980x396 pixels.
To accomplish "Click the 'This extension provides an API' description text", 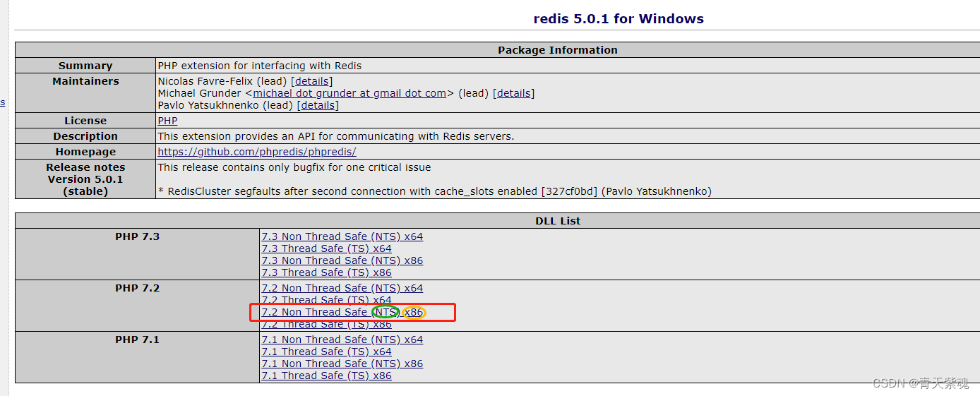I will [336, 136].
